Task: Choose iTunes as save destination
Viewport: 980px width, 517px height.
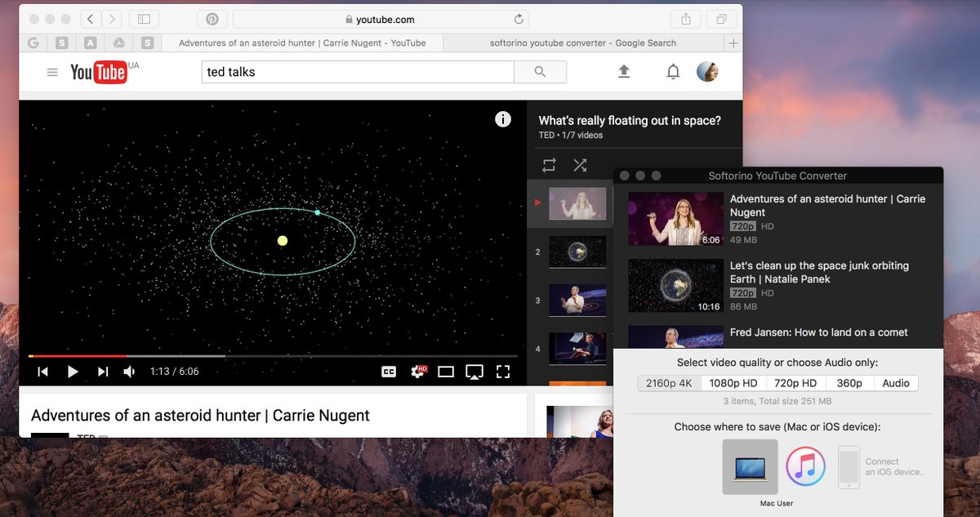Action: click(805, 466)
